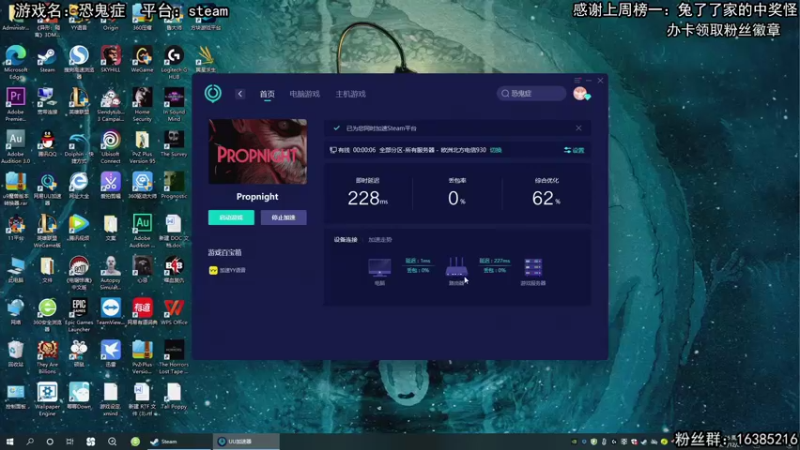
Task: Switch to the 首页 tab
Action: click(x=267, y=94)
